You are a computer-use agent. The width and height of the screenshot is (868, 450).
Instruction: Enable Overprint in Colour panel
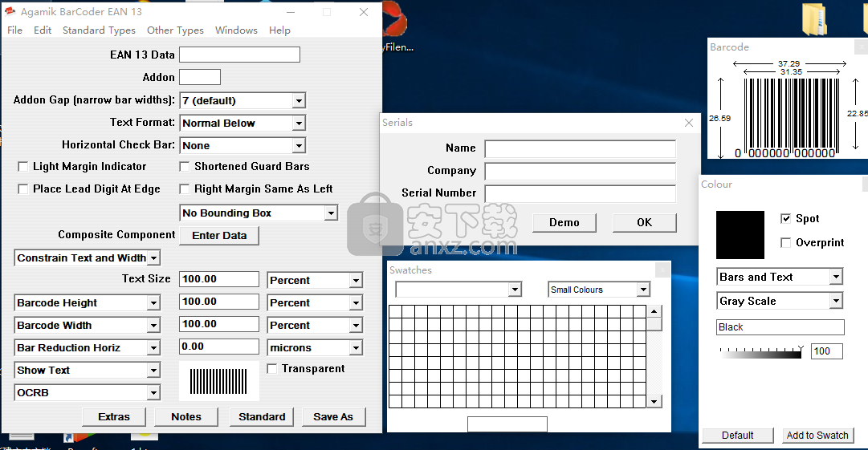point(785,243)
